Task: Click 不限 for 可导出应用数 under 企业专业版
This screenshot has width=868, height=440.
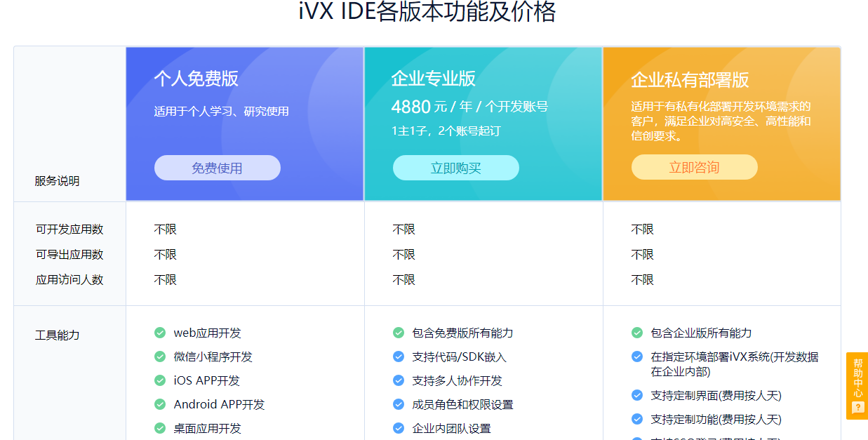Action: [x=404, y=255]
